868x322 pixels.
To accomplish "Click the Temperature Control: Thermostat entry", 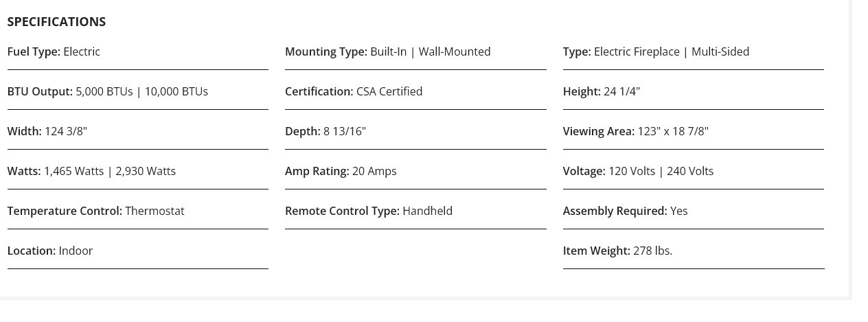I will 95,211.
